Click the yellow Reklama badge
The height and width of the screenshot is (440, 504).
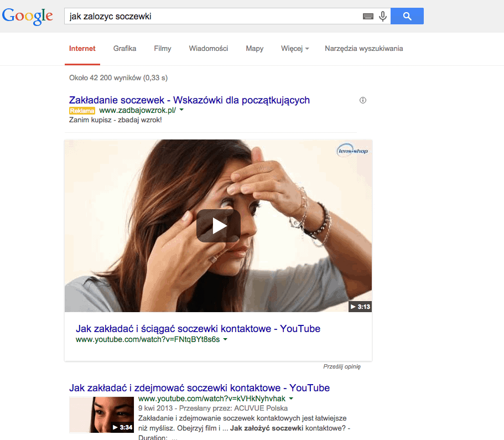tap(82, 111)
